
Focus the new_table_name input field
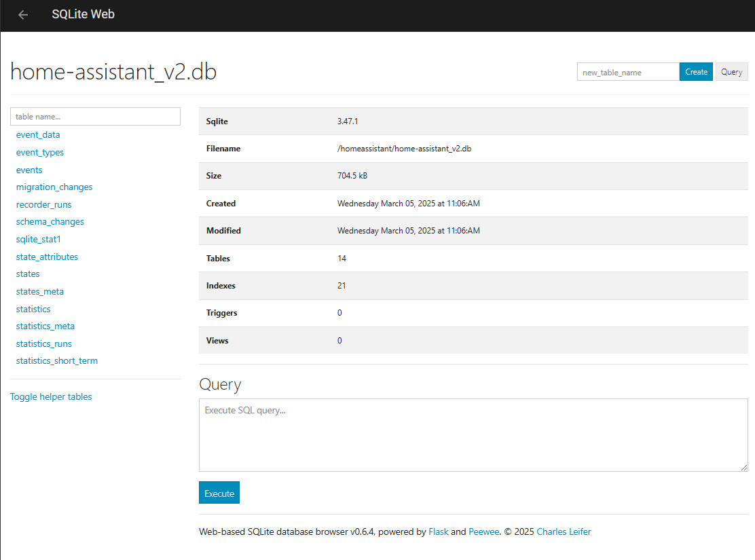pos(628,72)
